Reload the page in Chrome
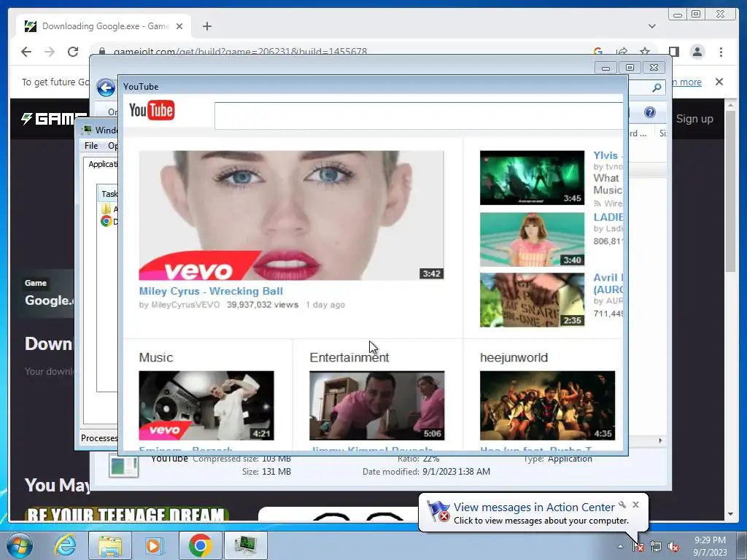 tap(73, 52)
